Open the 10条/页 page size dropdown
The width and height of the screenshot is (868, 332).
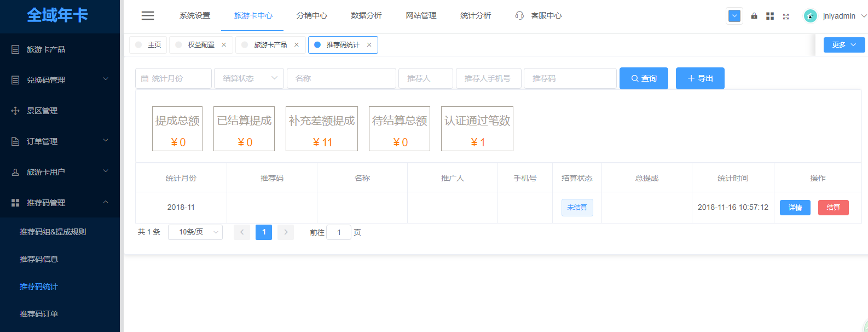tap(195, 232)
